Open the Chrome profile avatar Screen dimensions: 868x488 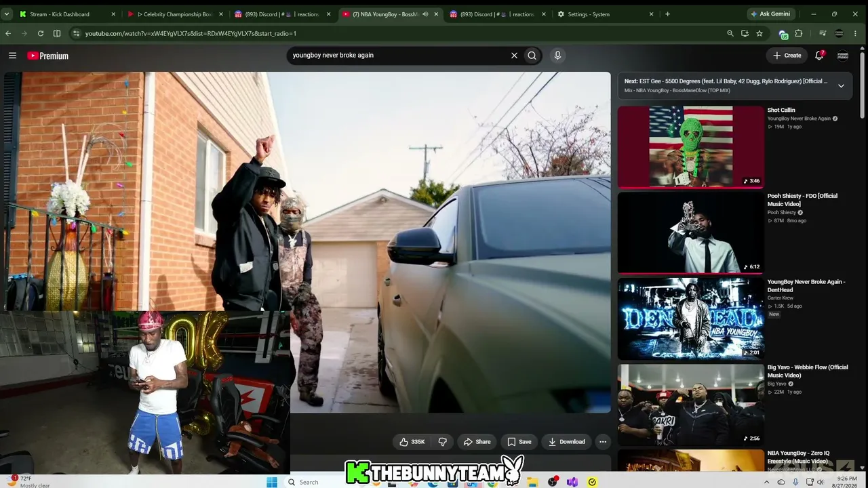839,33
